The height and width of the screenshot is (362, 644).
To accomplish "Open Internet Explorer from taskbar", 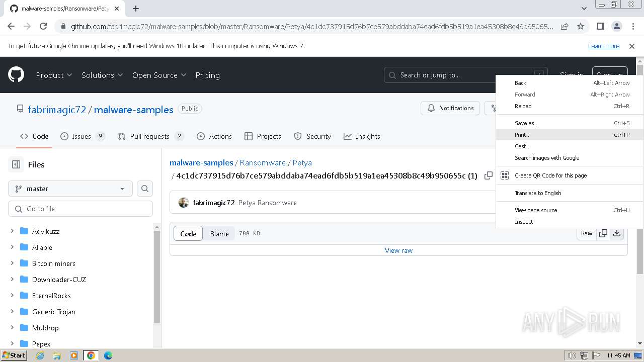I will [x=40, y=355].
